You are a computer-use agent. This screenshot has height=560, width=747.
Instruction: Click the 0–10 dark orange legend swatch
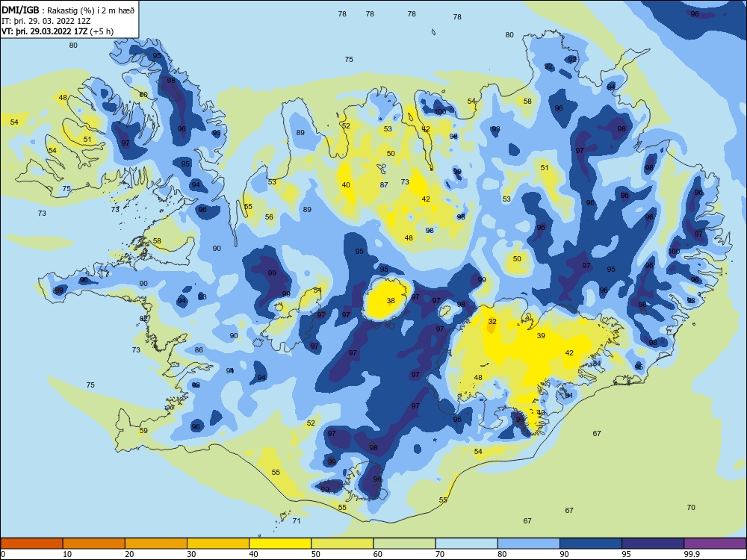click(31, 544)
